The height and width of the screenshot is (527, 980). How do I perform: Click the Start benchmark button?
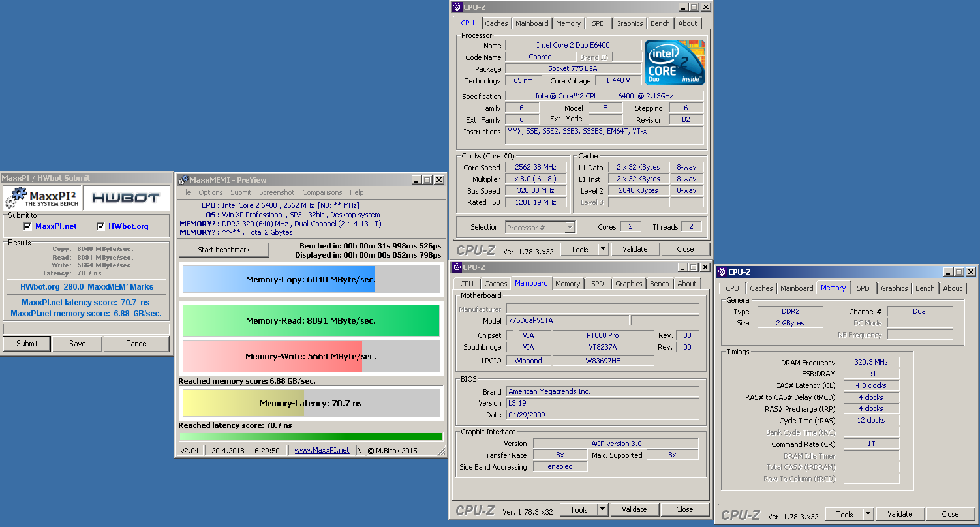click(224, 250)
